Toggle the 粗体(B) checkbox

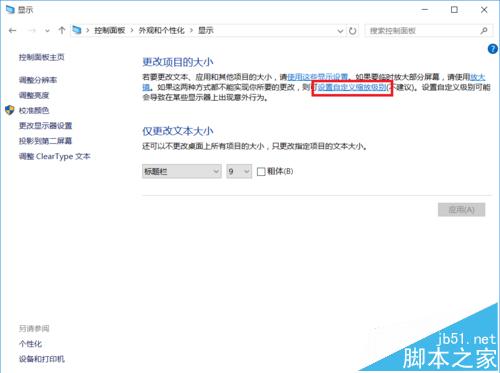(x=261, y=172)
